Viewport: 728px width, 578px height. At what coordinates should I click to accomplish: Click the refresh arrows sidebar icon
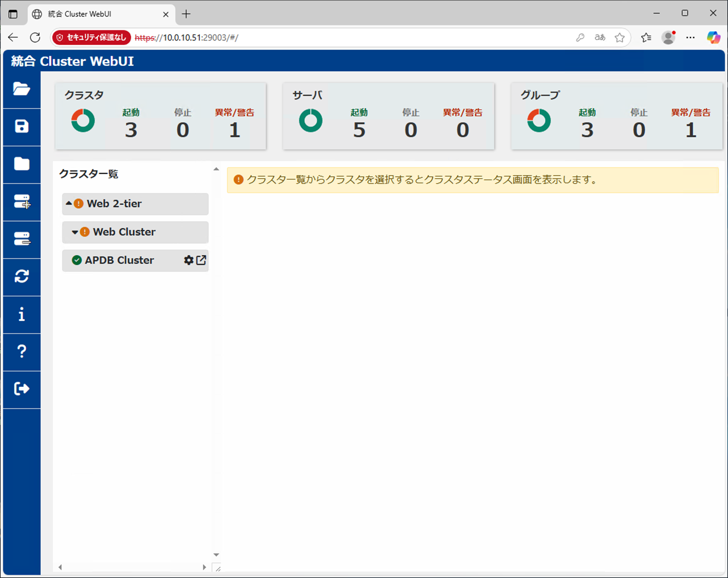point(22,276)
